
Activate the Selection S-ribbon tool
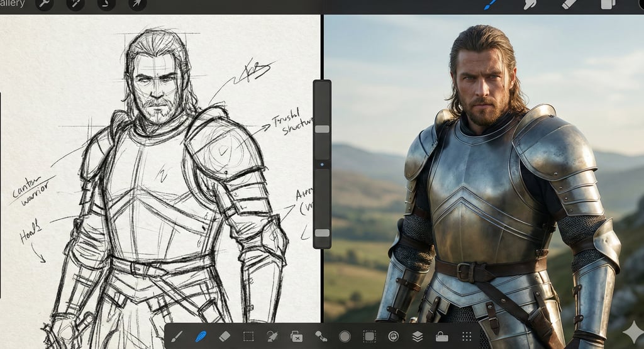click(x=106, y=4)
